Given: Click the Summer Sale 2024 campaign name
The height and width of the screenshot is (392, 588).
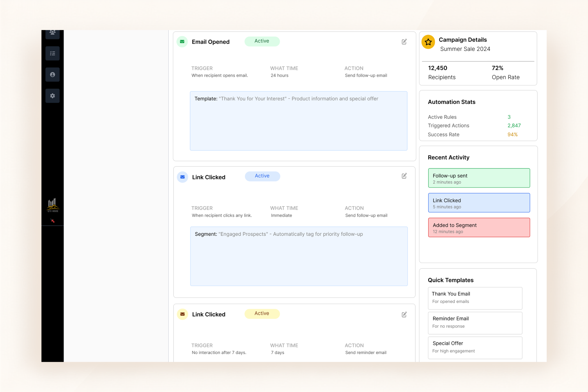Looking at the screenshot, I should 465,49.
